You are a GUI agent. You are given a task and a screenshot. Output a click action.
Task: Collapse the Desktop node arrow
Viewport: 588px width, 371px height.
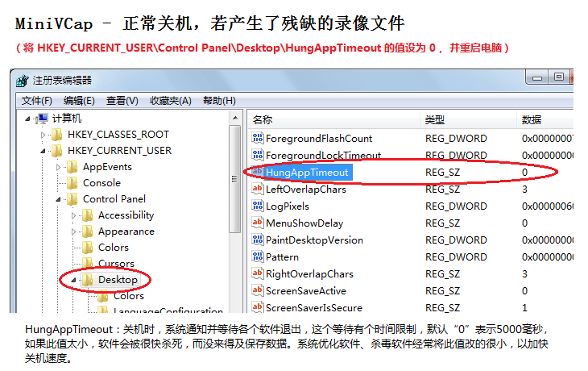(x=73, y=280)
